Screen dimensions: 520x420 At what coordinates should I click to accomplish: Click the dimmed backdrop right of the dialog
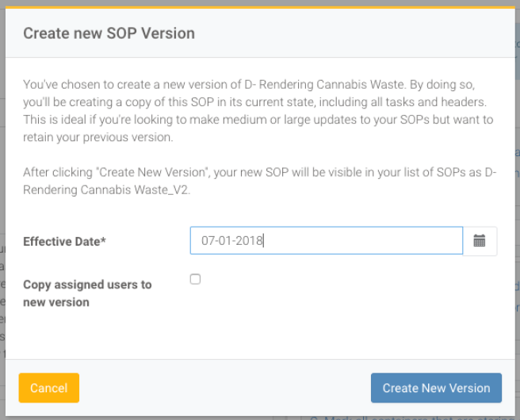pos(517,238)
